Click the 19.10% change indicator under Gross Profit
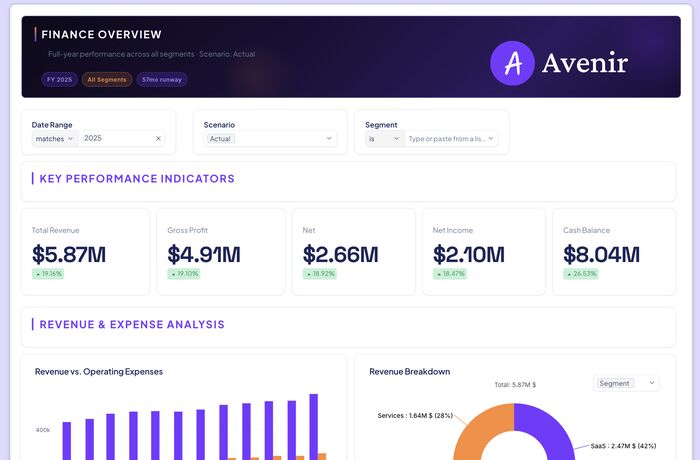700x460 pixels. tap(184, 274)
